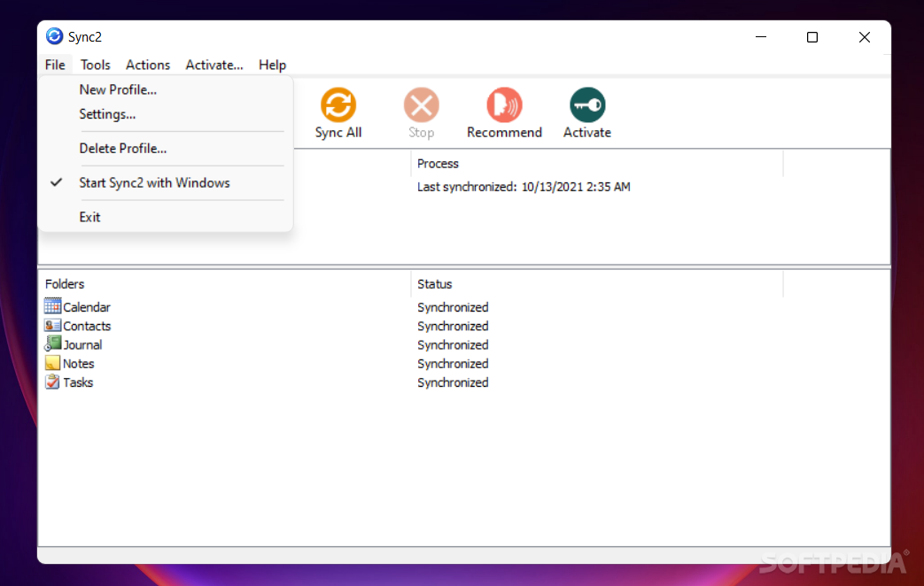Click the Sync All toolbar icon
924x586 pixels.
[x=338, y=105]
